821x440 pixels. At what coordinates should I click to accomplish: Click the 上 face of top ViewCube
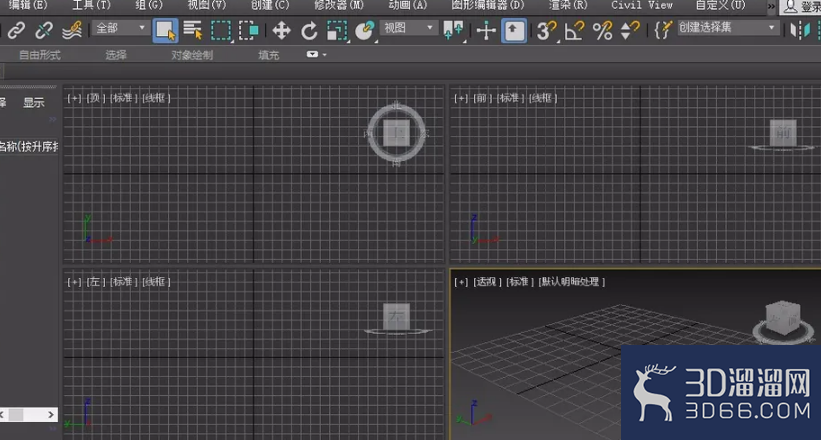[x=396, y=133]
